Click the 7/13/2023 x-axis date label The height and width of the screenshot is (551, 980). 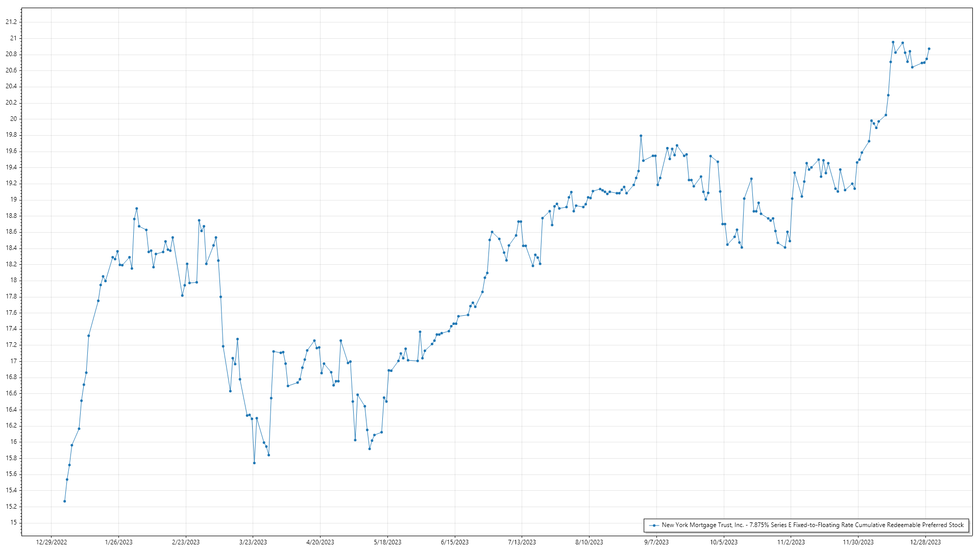pos(522,542)
